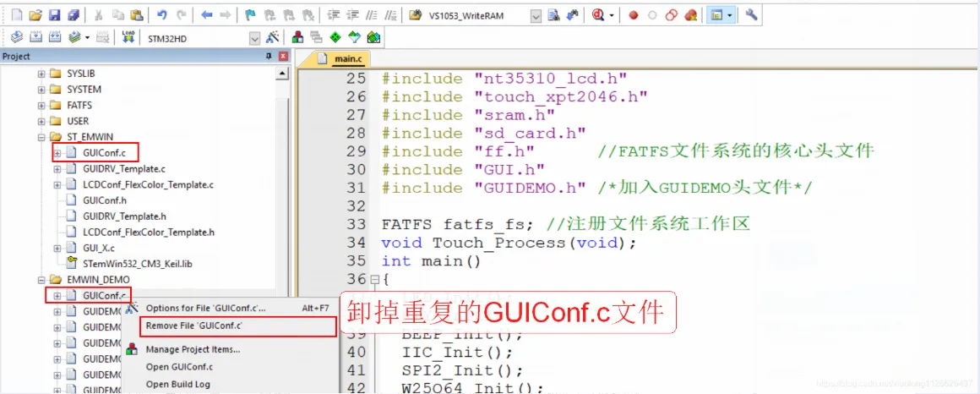Insert a bookmark using the blue flag icon
This screenshot has height=394, width=980.
[251, 15]
